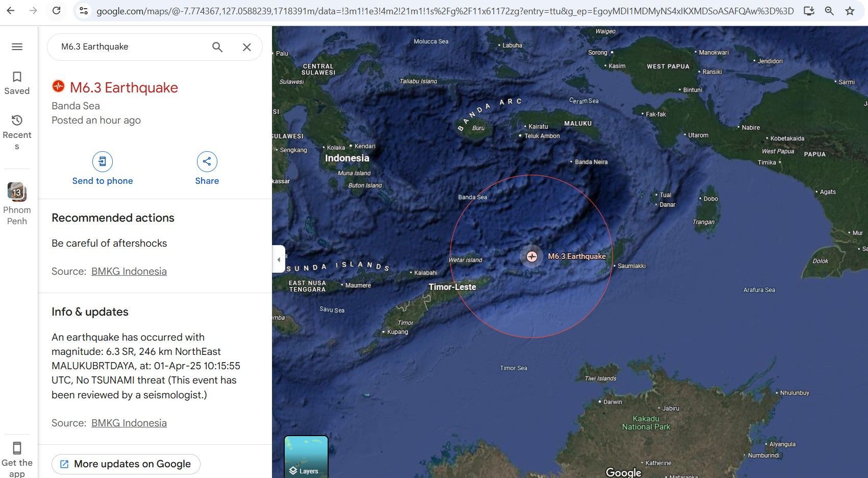Click the earthquake epicenter marker on map
Screen dimensions: 868x478
(532, 256)
